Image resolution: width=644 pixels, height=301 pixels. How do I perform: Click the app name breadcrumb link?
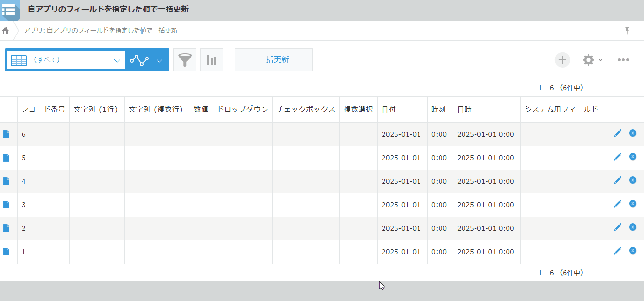pyautogui.click(x=101, y=31)
